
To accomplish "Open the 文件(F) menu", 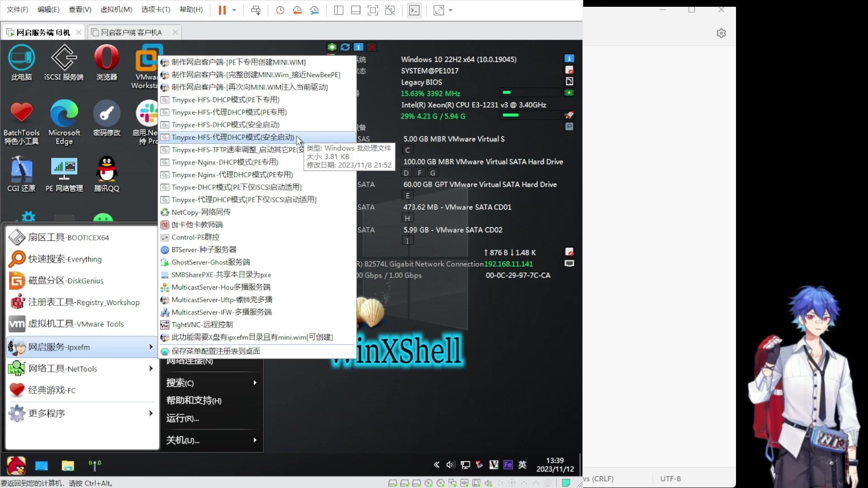I will tap(17, 9).
